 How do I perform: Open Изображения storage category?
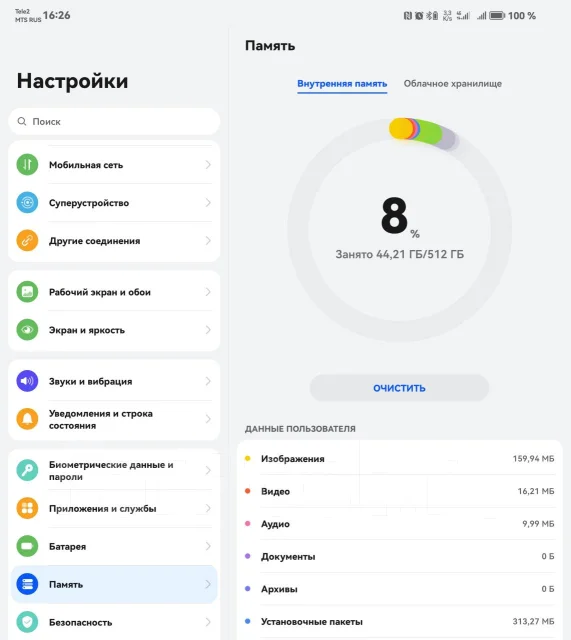pos(400,458)
